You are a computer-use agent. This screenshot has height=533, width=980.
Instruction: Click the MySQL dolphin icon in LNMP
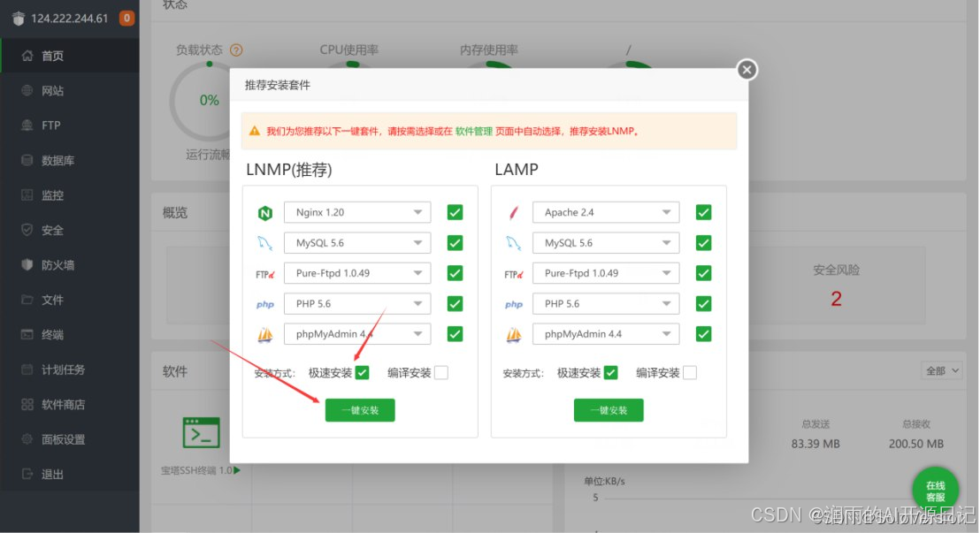click(x=265, y=243)
